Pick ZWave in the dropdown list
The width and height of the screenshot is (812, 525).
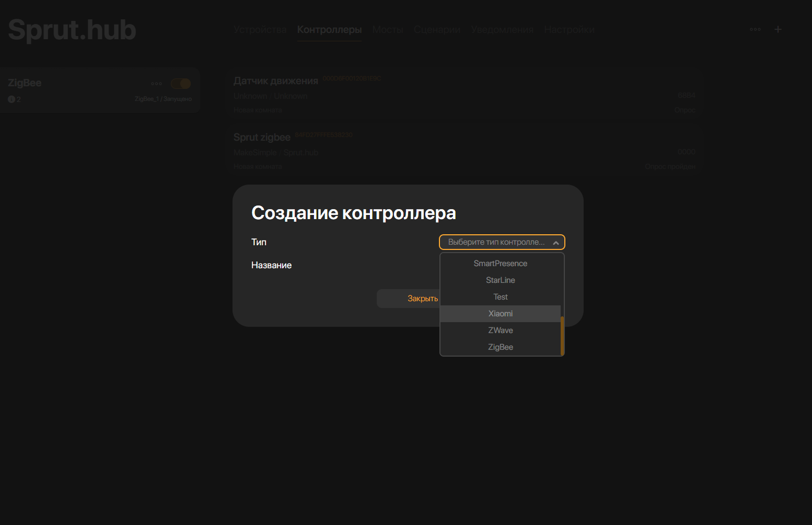500,330
